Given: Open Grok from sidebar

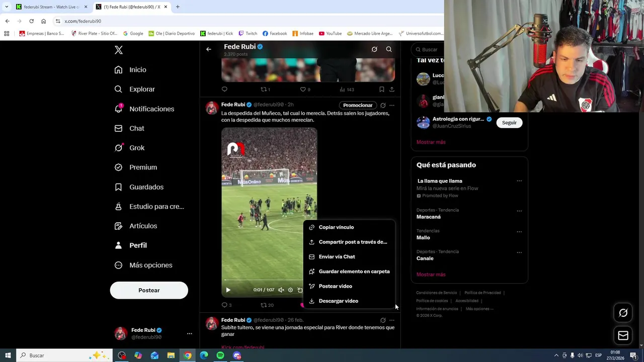Looking at the screenshot, I should click(x=130, y=148).
